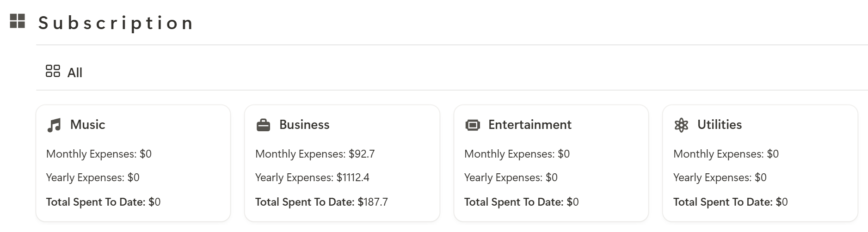Select Business Monthly Expenses $92.7

tap(315, 154)
